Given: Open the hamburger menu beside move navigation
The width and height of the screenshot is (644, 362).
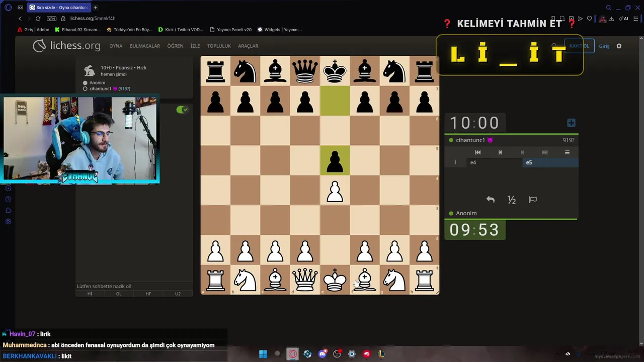Looking at the screenshot, I should click(x=567, y=152).
